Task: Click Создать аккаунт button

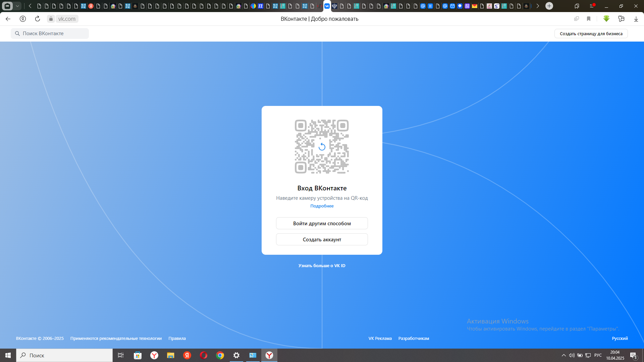Action: 322,239
